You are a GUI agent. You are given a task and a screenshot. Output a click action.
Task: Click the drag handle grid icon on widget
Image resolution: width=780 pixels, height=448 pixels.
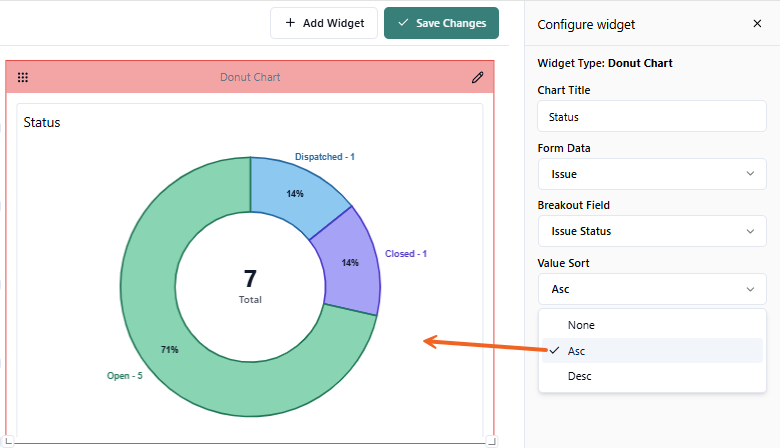pyautogui.click(x=23, y=77)
